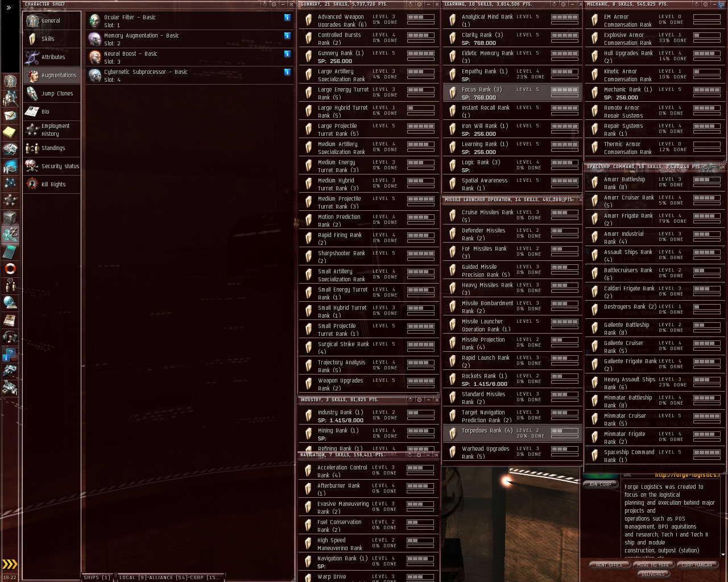Click the circle icon in Industry window header
The height and width of the screenshot is (582, 728).
(x=419, y=400)
